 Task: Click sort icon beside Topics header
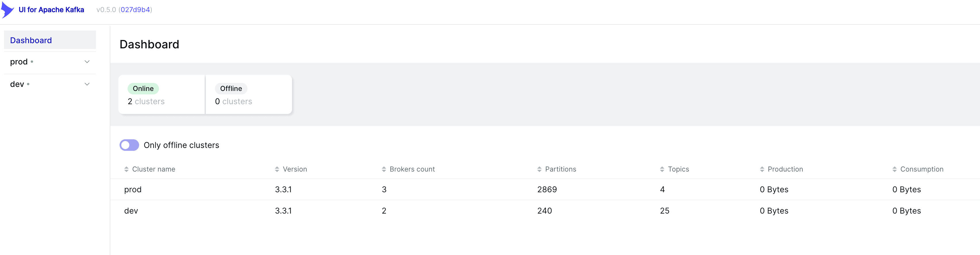click(x=662, y=169)
